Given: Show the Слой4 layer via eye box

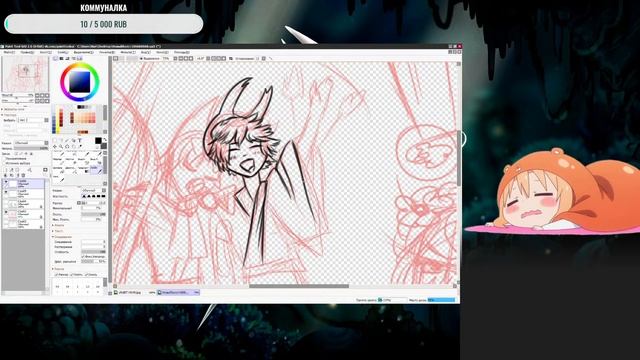Looking at the screenshot, I should tap(6, 202).
